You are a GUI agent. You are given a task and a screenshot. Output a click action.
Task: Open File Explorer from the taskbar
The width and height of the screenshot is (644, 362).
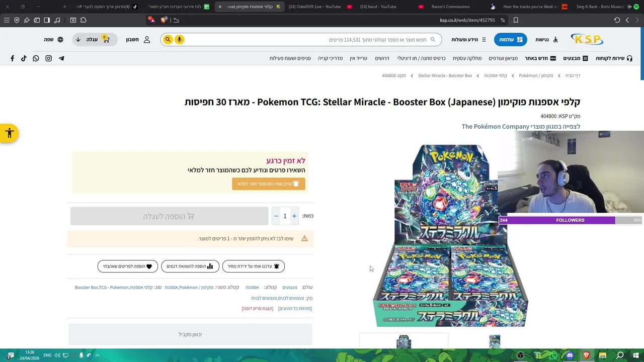pos(603,355)
